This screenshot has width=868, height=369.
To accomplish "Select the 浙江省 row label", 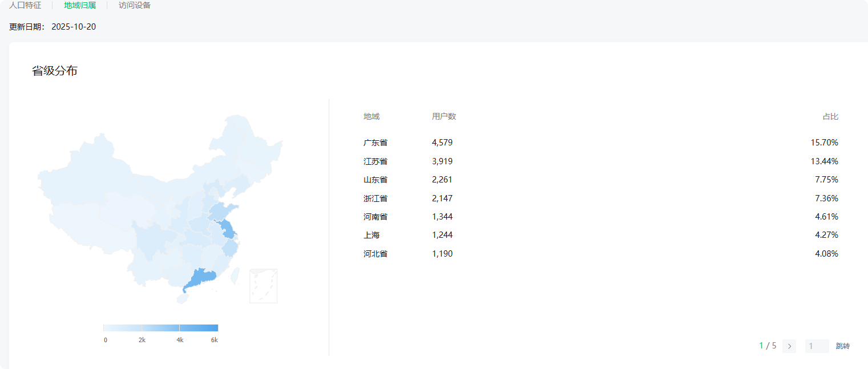I will (376, 198).
